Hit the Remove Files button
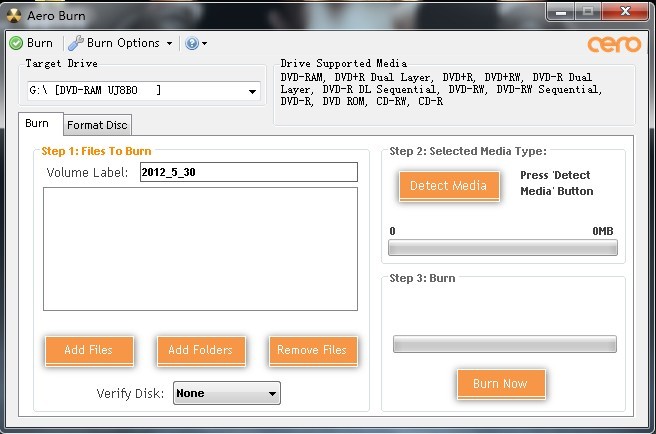 click(313, 350)
